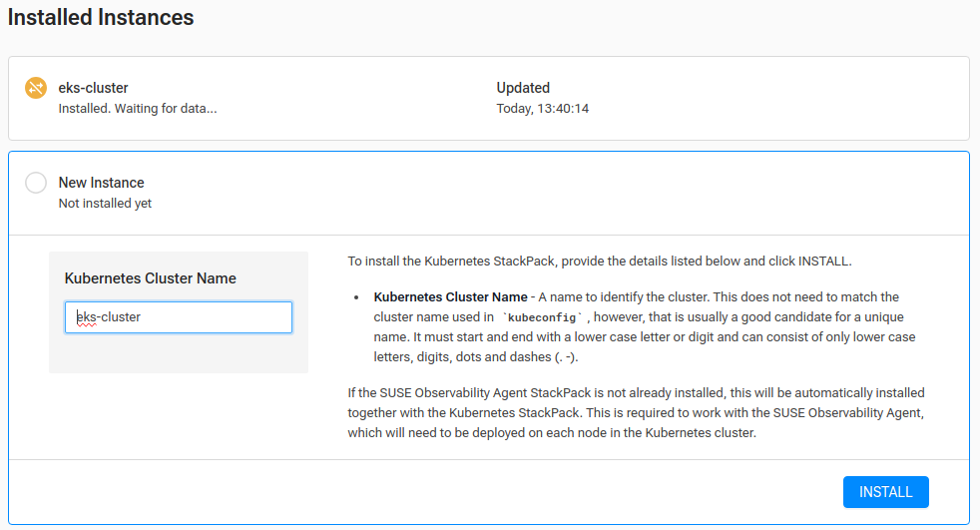Click the red-underlined 'eks' text in the input
This screenshot has width=980, height=530.
[x=85, y=317]
